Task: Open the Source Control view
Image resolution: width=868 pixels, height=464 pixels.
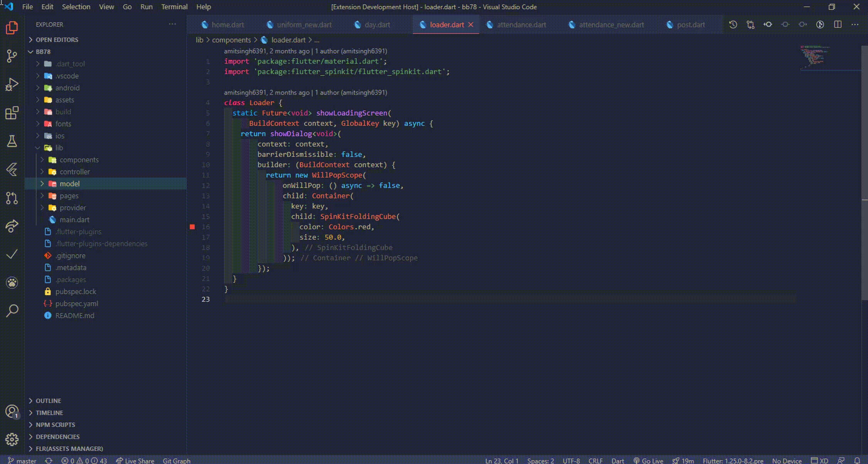Action: [12, 56]
